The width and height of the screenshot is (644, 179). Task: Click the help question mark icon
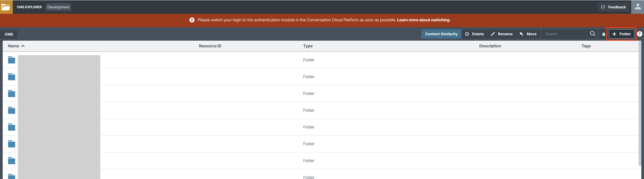639,34
